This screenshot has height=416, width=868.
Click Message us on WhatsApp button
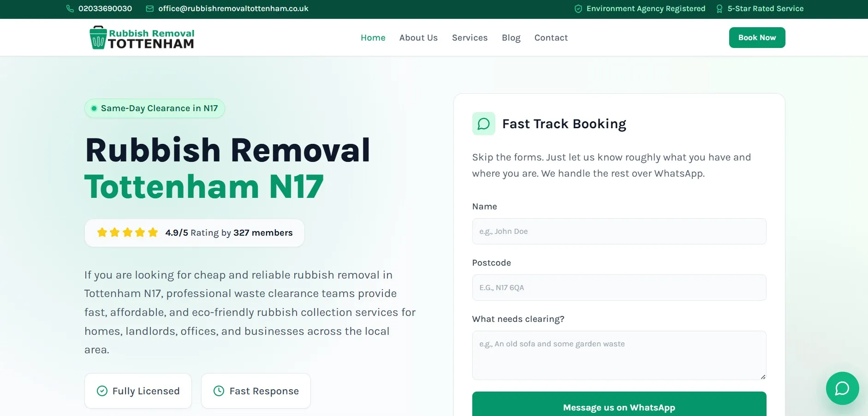[x=619, y=404]
